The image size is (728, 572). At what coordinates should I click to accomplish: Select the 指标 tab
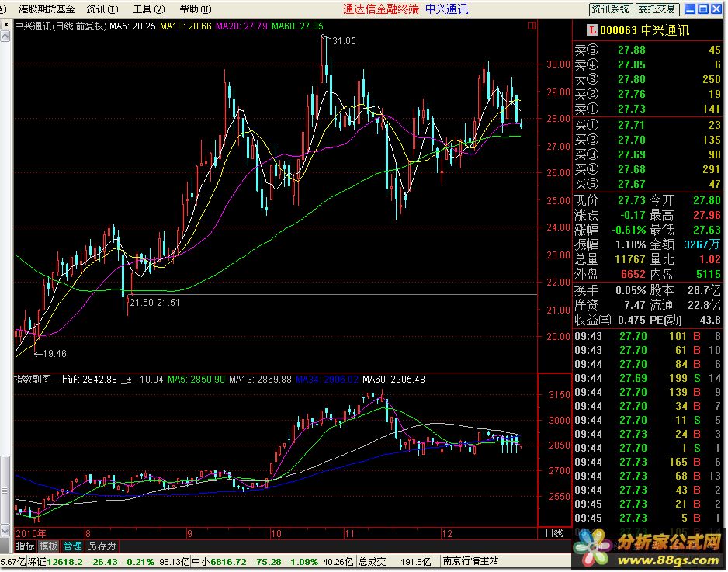click(25, 546)
